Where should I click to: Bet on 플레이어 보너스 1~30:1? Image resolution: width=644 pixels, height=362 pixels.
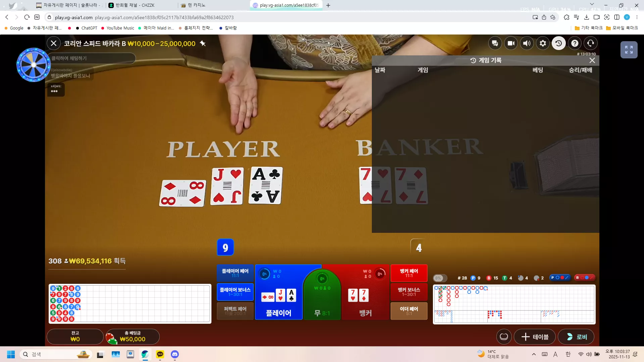[x=235, y=292]
